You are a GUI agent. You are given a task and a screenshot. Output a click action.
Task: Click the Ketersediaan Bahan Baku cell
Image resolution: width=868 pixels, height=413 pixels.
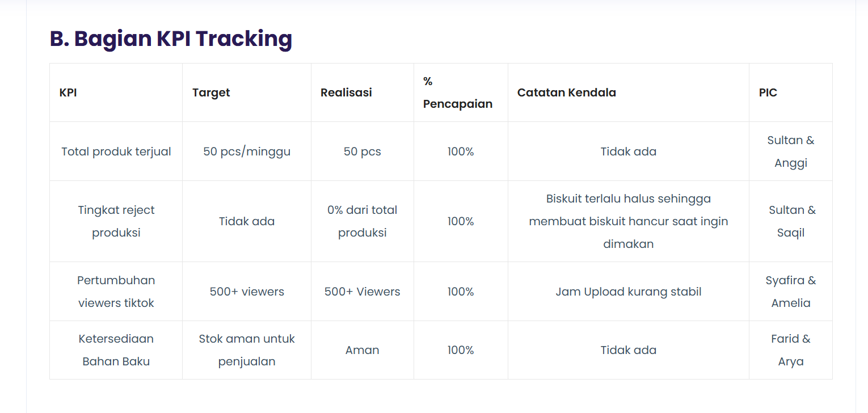[116, 350]
